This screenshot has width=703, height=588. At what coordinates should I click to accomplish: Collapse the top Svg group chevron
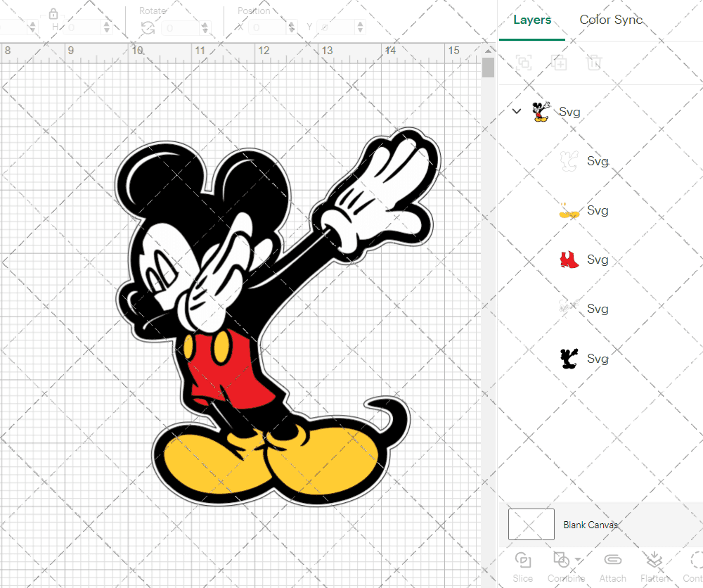point(517,111)
